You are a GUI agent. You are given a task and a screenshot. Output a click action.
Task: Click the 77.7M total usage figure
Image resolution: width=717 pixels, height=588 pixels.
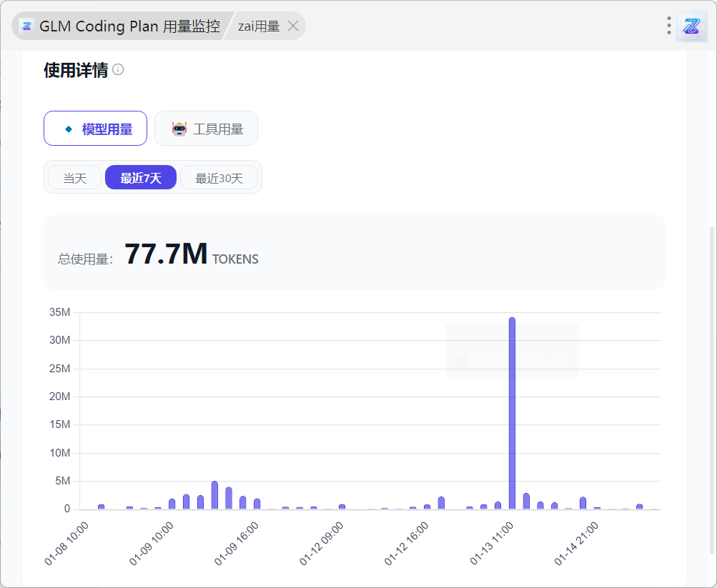pyautogui.click(x=166, y=254)
